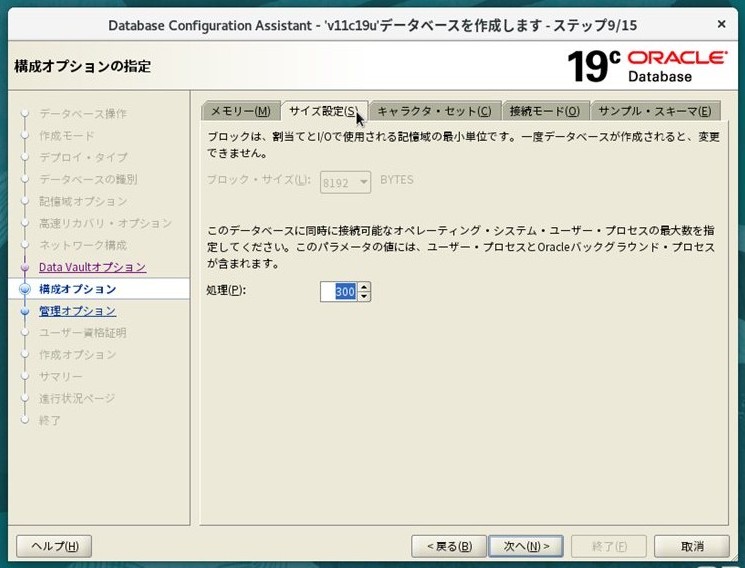
Task: Click the step bullet beside 構成オプション
Action: click(x=25, y=289)
